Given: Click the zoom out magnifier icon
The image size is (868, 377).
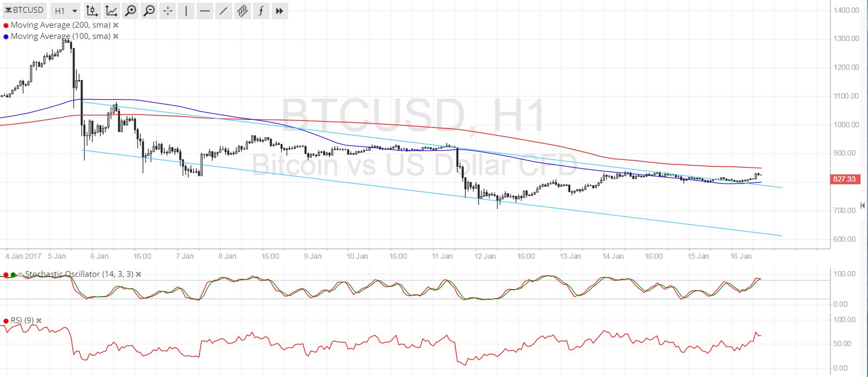Looking at the screenshot, I should click(x=149, y=11).
